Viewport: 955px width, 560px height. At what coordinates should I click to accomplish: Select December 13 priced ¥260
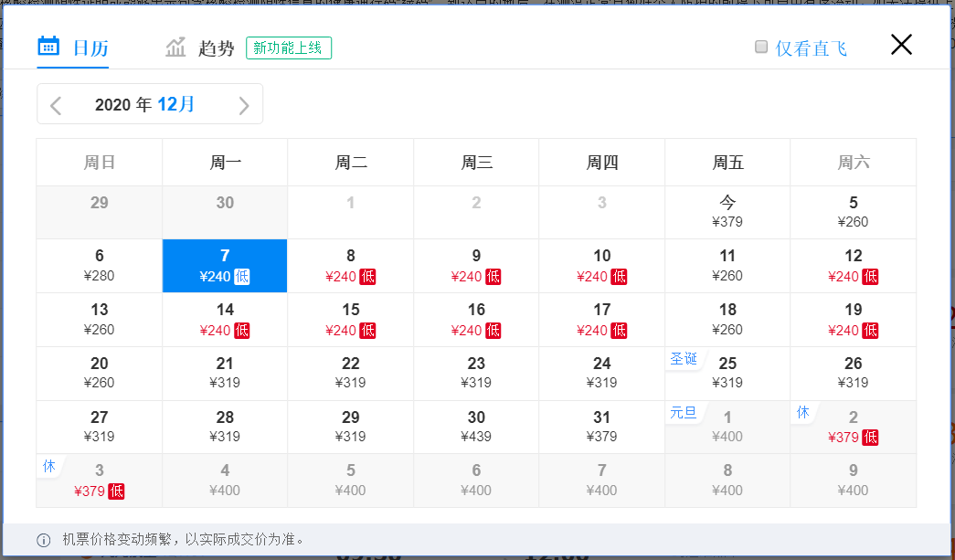click(x=100, y=320)
